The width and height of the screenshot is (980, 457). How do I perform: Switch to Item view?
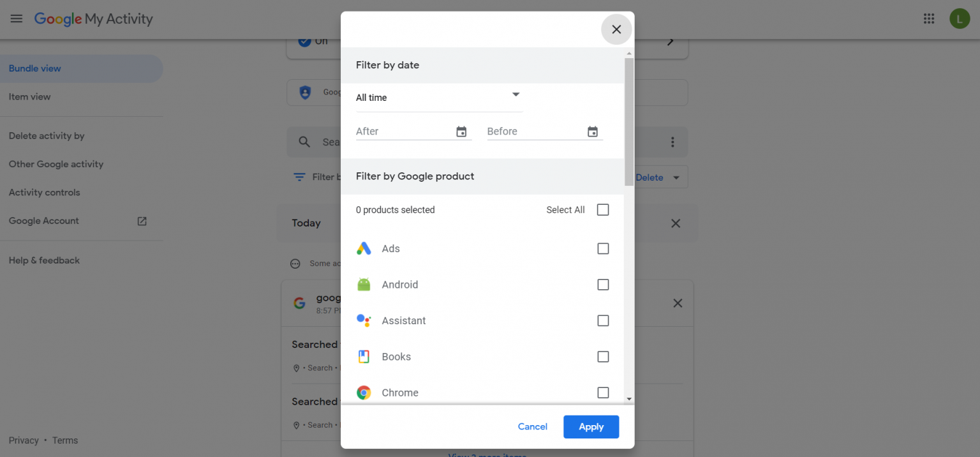[29, 96]
